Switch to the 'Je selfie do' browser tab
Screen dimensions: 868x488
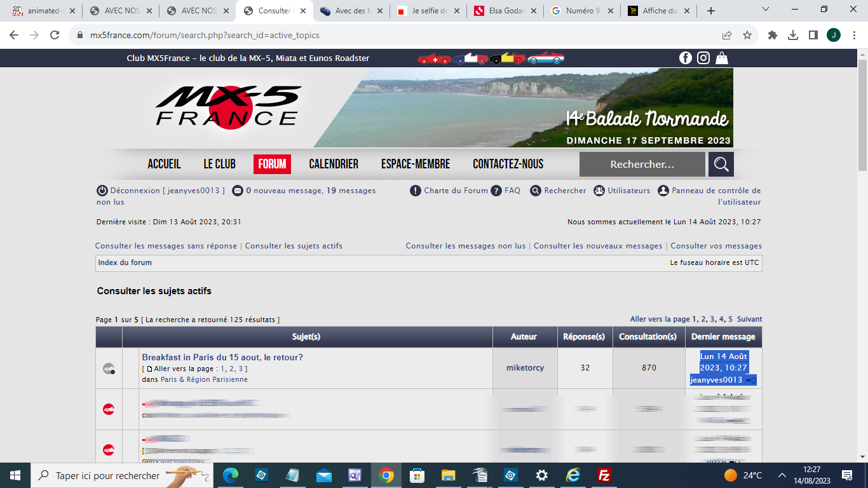(x=428, y=11)
